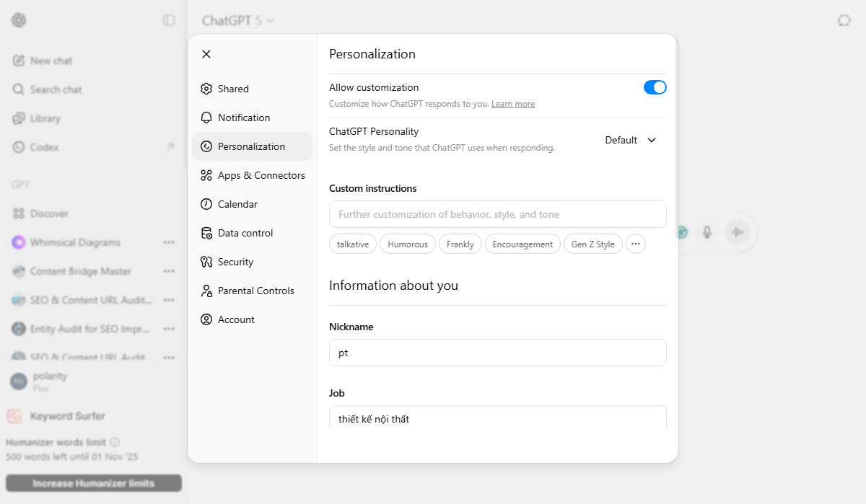The width and height of the screenshot is (866, 504).
Task: Collapse sidebar using the panel icon
Action: click(169, 20)
